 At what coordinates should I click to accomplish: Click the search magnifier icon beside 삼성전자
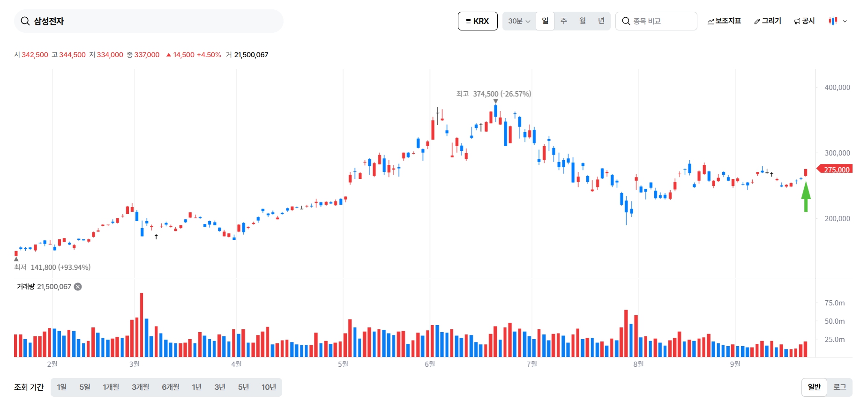pyautogui.click(x=25, y=21)
